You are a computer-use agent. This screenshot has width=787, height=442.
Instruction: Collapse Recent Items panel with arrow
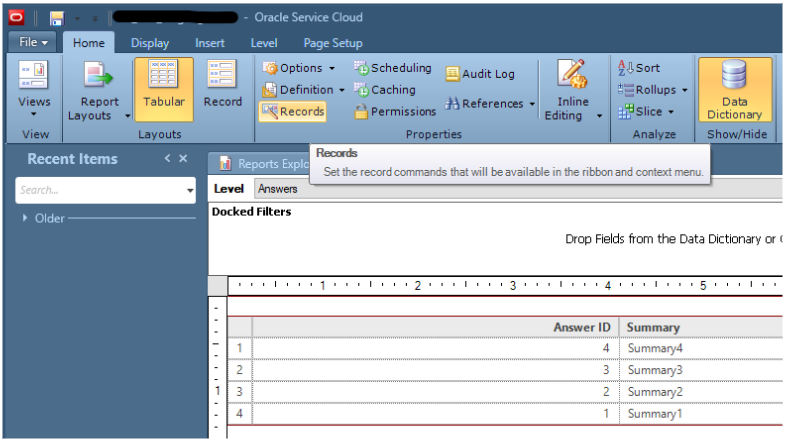click(x=167, y=159)
